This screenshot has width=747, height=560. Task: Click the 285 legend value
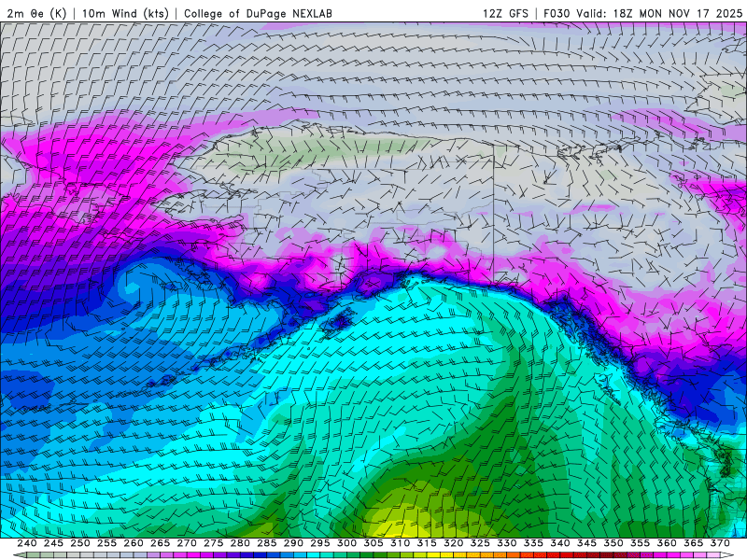pos(267,543)
